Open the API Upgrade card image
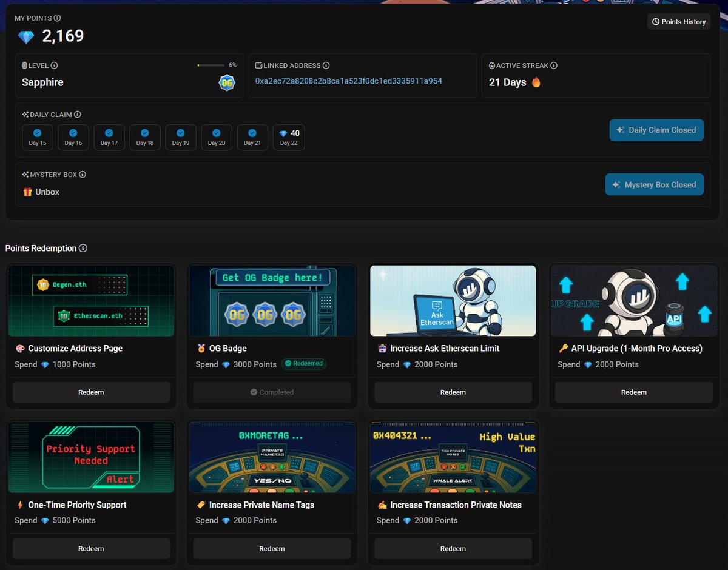Viewport: 728px width, 570px height. pyautogui.click(x=634, y=301)
